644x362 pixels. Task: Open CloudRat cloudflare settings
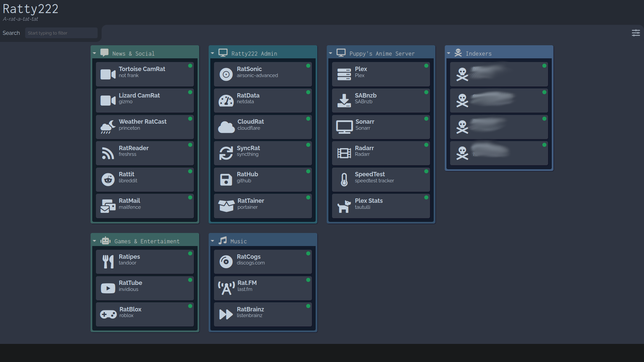coord(264,125)
